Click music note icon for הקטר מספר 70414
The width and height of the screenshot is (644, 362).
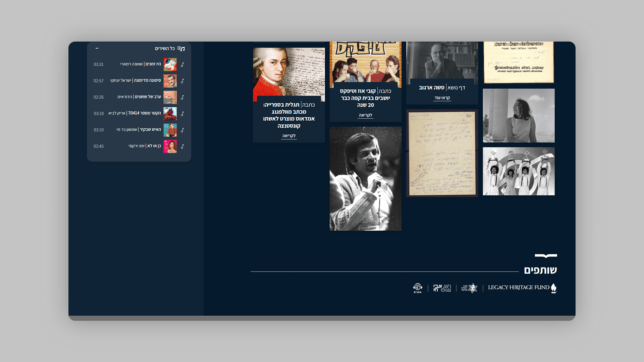click(x=182, y=114)
